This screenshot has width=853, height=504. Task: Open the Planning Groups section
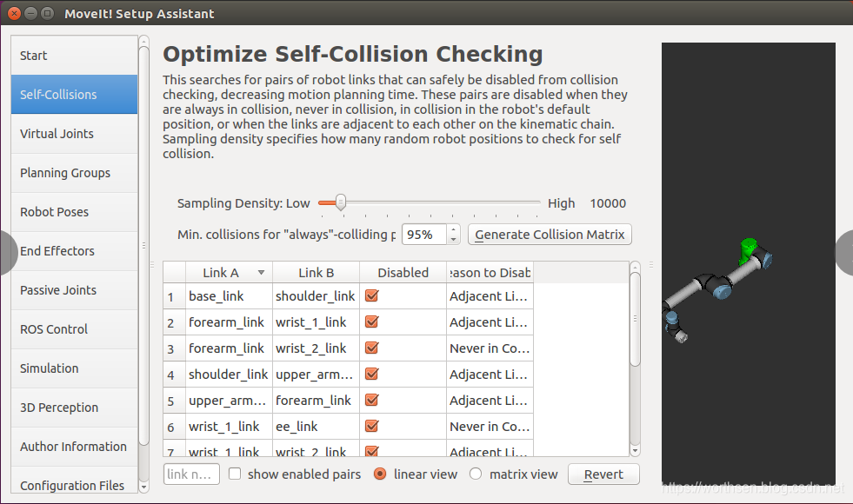(74, 173)
